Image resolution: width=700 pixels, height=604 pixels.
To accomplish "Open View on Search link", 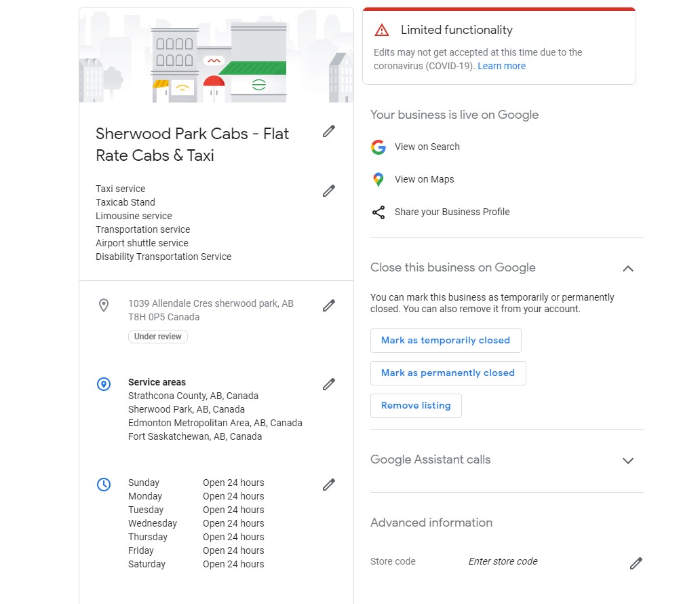I will [427, 147].
